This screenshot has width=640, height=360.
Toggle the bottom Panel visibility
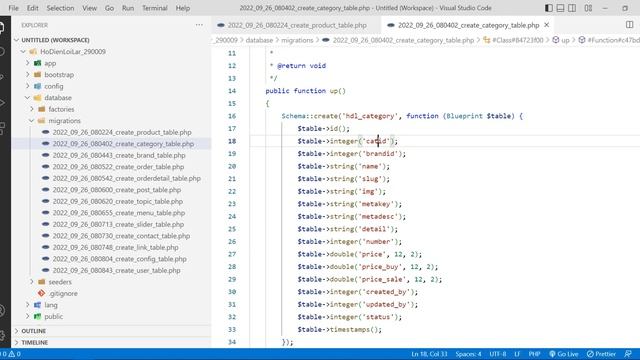point(560,8)
